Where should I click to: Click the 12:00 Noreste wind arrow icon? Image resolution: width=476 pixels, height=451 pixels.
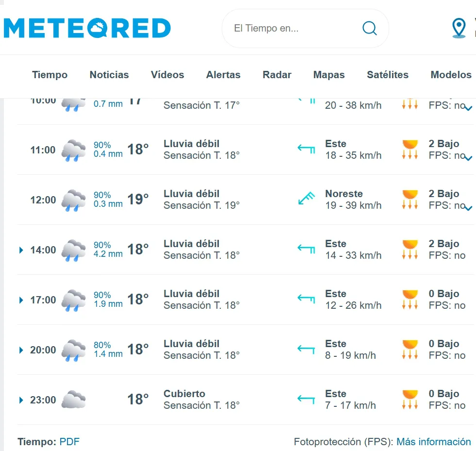(x=307, y=200)
